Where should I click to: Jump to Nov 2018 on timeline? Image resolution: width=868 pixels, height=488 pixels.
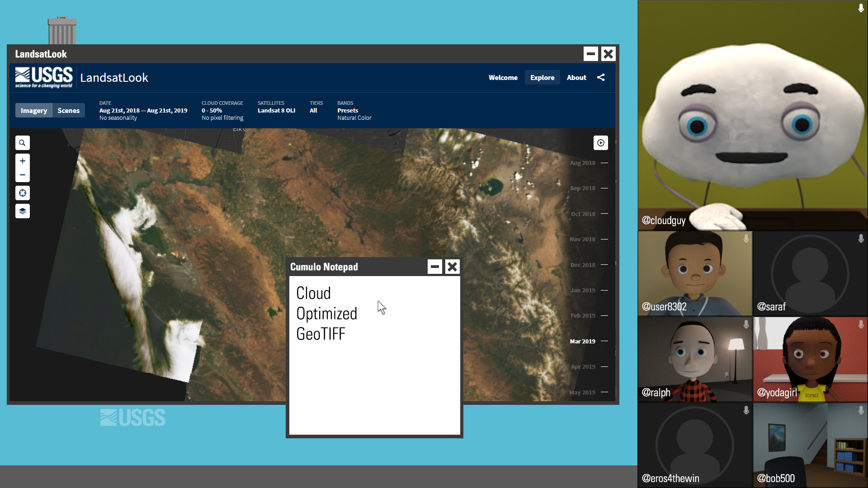(589, 239)
